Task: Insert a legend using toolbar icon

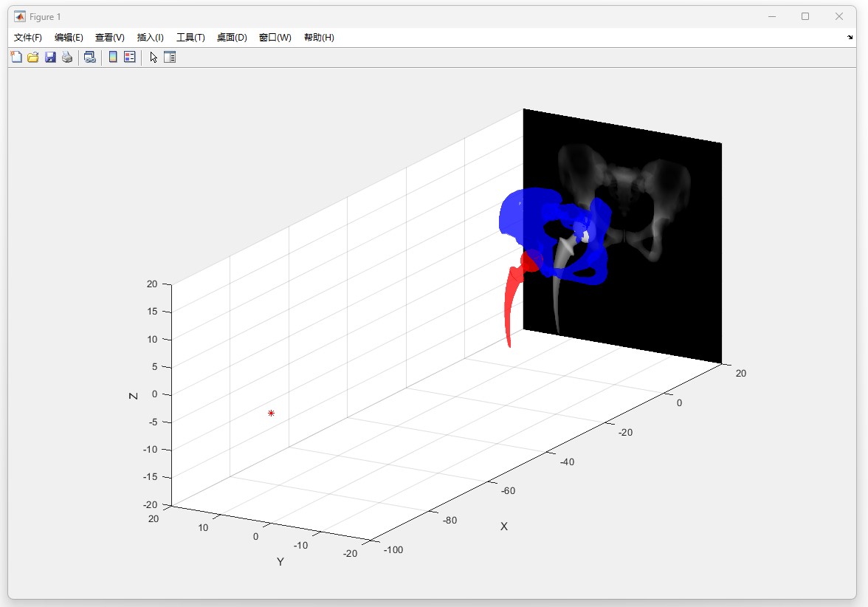Action: pyautogui.click(x=130, y=57)
